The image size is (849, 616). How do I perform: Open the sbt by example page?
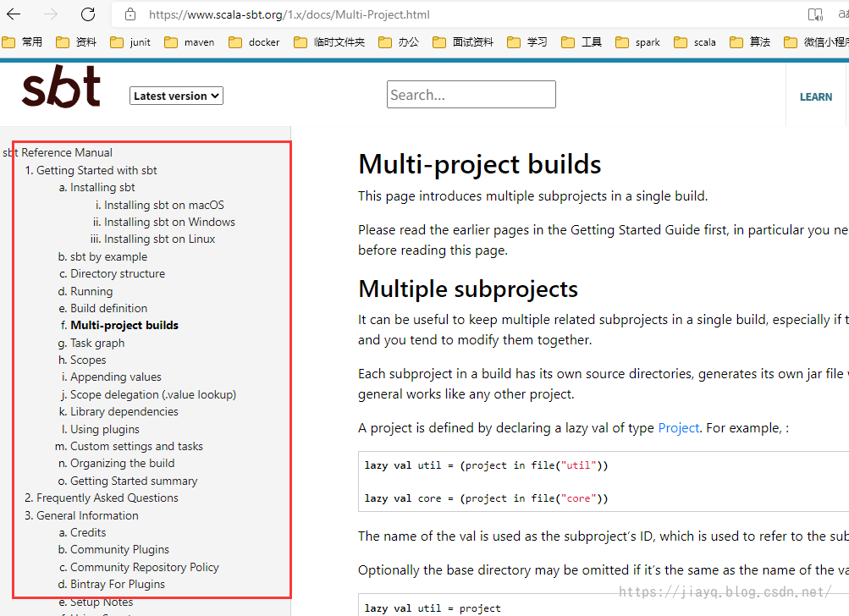(x=109, y=256)
